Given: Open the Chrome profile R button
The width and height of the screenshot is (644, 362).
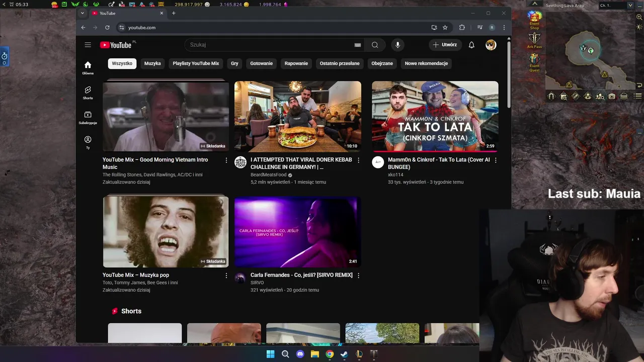Looking at the screenshot, I should click(492, 28).
